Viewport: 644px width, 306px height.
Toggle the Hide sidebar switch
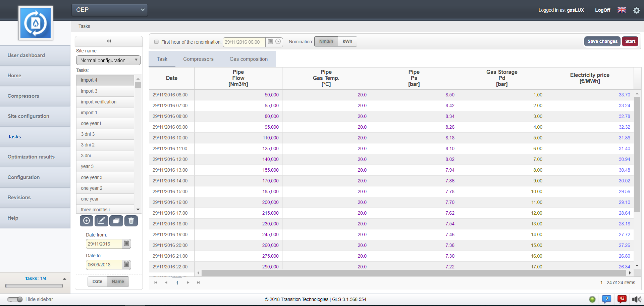[15, 299]
